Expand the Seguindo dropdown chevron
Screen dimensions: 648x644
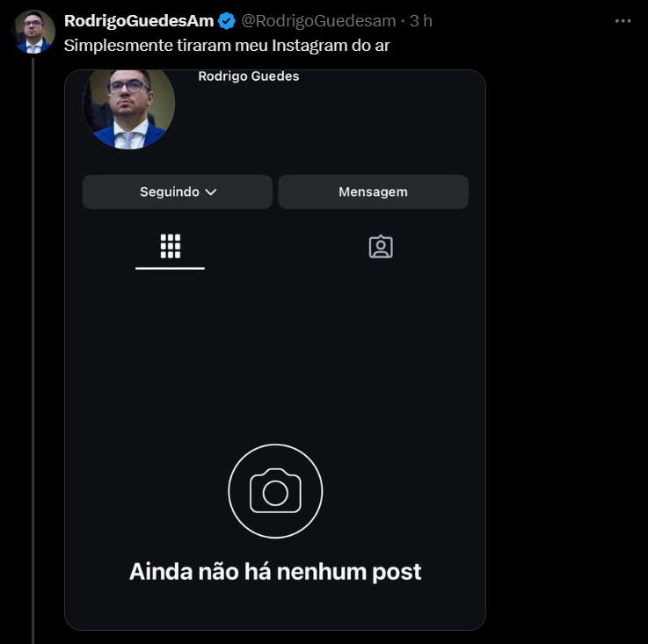(210, 192)
